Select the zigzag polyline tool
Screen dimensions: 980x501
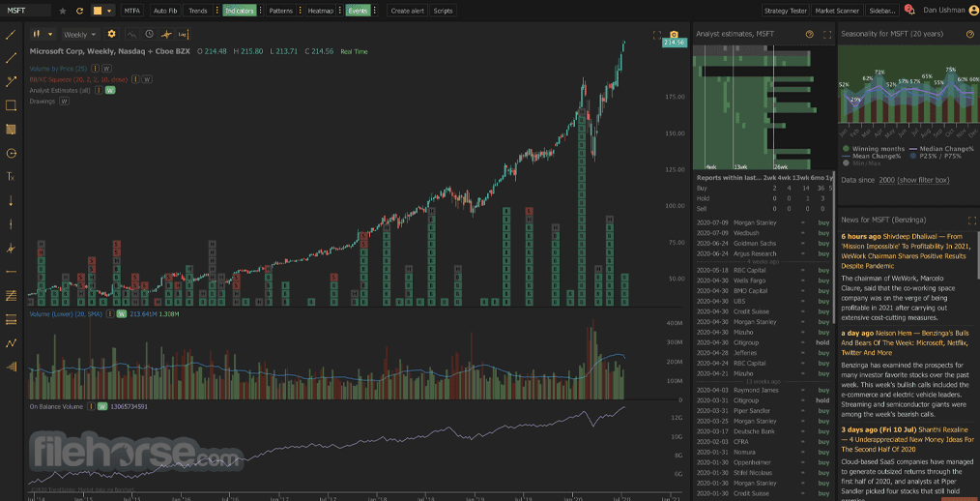tap(11, 342)
